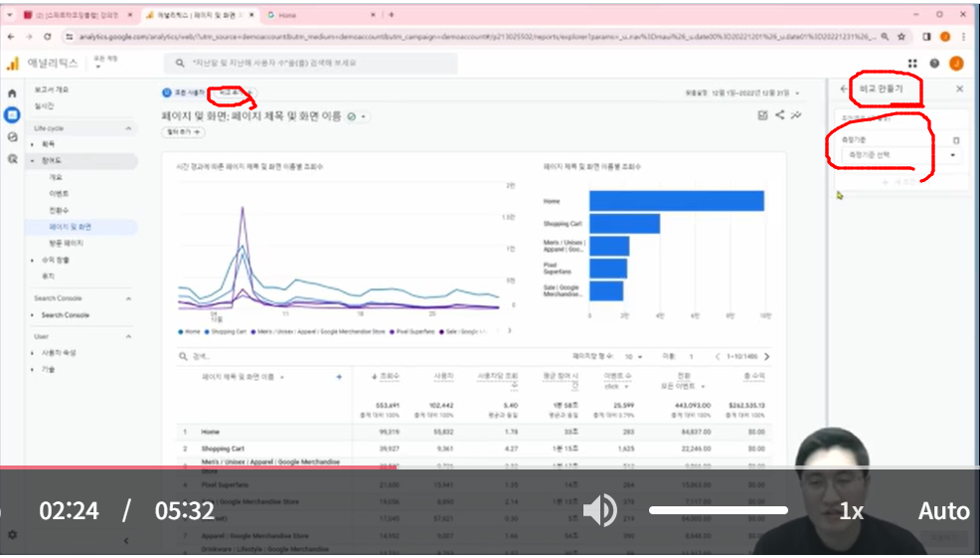
Task: Open a new browser tab with plus
Action: coord(392,14)
